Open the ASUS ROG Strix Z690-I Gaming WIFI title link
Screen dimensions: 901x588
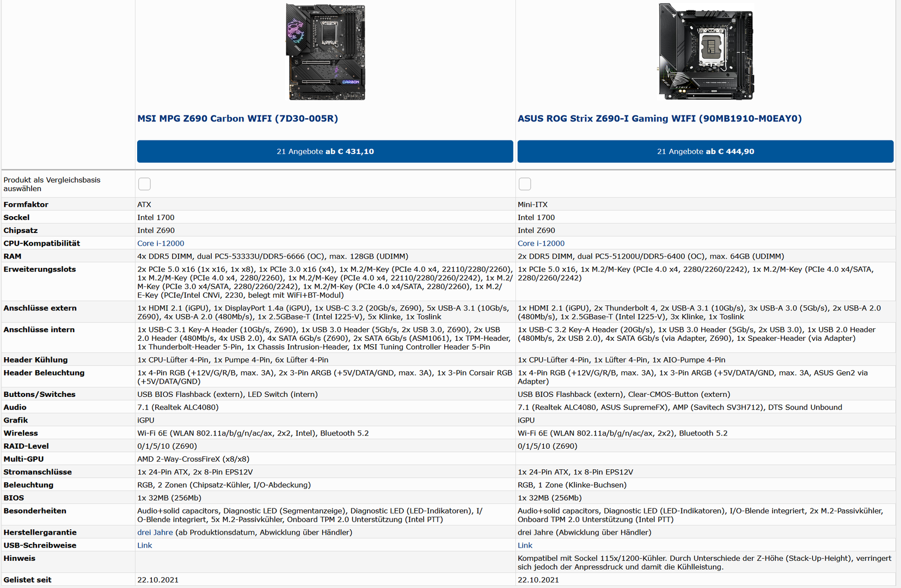660,119
